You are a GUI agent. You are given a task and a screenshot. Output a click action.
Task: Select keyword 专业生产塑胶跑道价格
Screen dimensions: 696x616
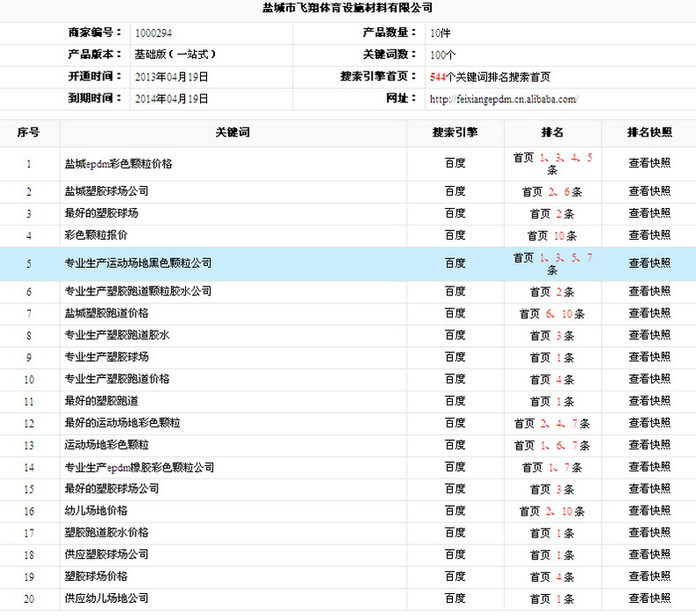click(117, 379)
